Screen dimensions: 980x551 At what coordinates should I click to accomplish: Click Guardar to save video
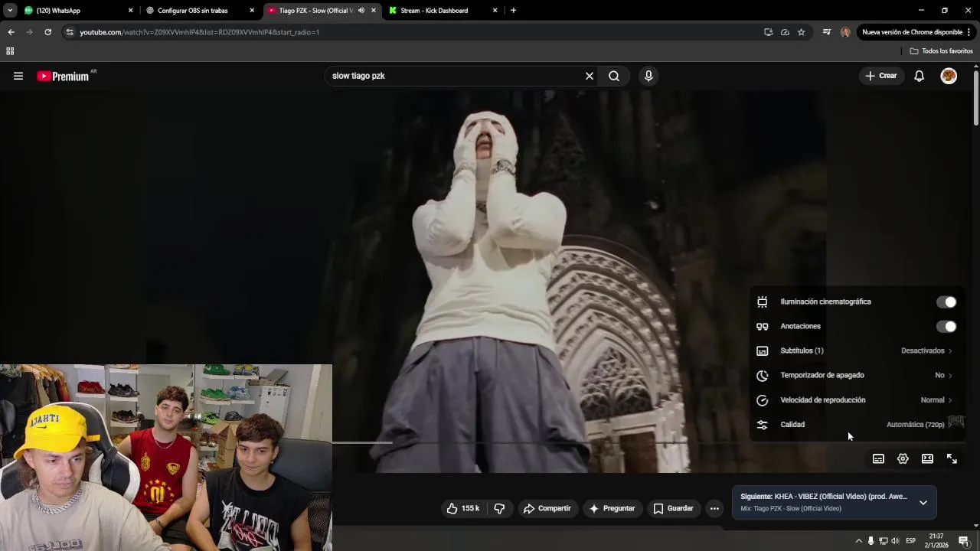674,508
